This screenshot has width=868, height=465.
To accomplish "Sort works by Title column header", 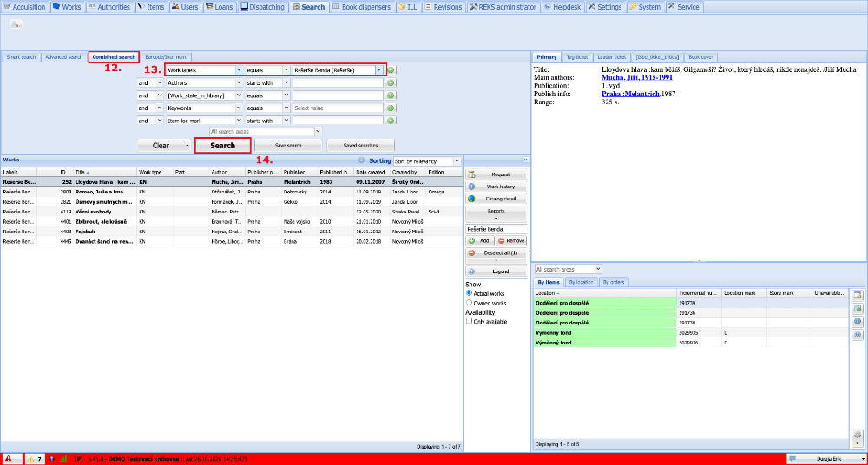I will (105, 172).
